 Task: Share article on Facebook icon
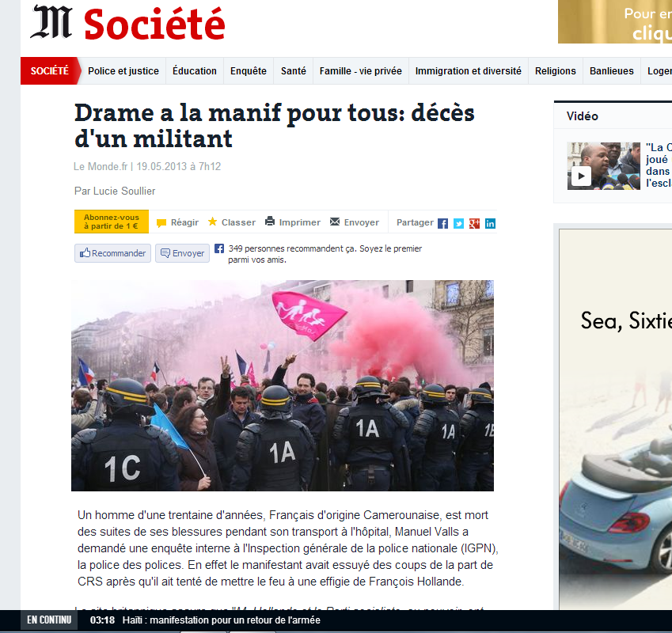pos(442,224)
